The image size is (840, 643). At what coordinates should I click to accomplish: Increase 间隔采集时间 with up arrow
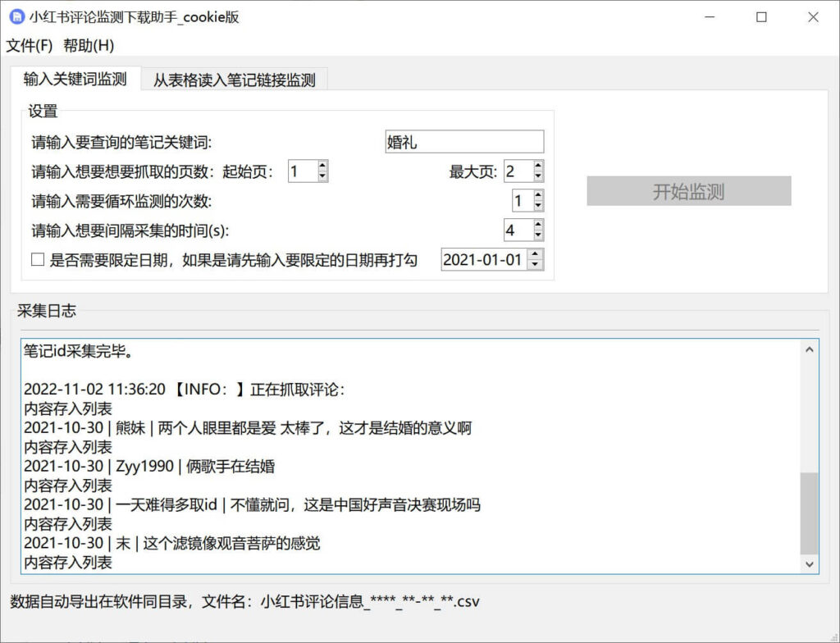click(x=538, y=225)
